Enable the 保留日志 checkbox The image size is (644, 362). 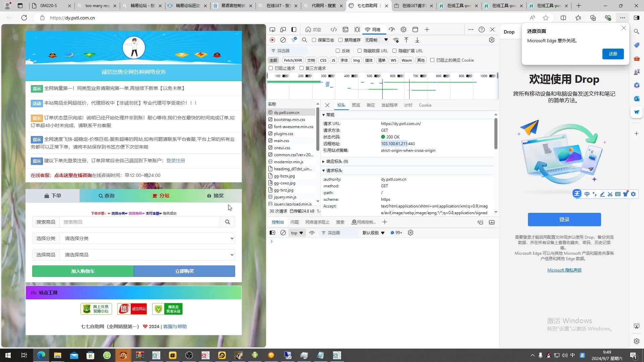click(314, 40)
